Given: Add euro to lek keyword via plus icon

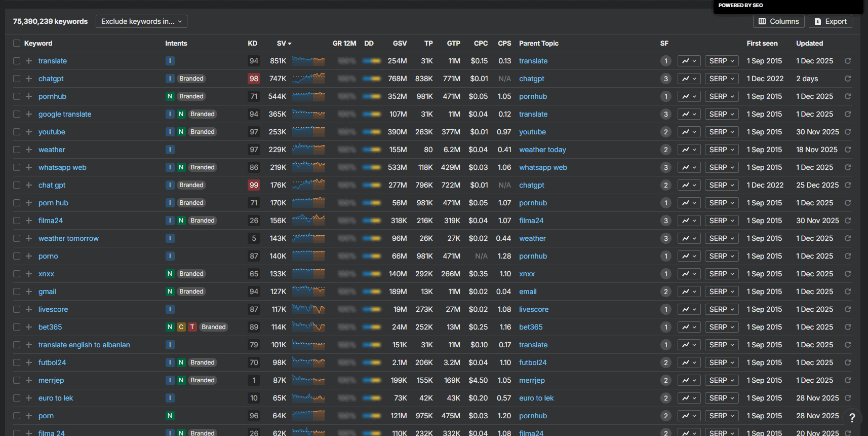Looking at the screenshot, I should (x=29, y=398).
